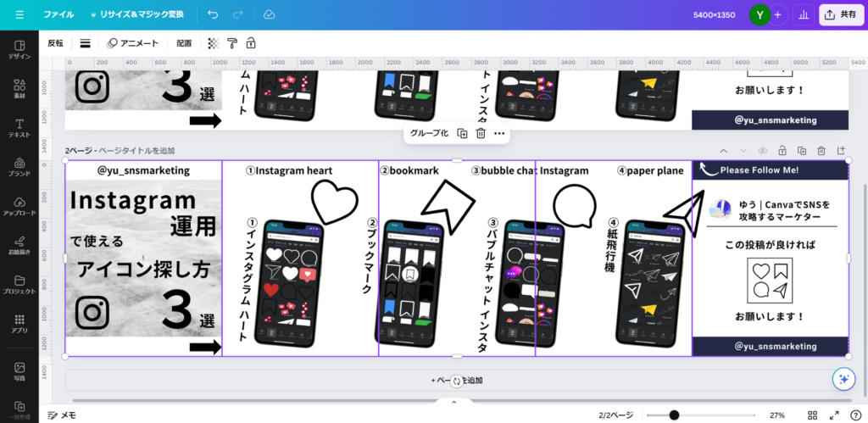Viewport: 868px width, 423px height.
Task: Click the 2/2ページ page indicator
Action: point(615,415)
